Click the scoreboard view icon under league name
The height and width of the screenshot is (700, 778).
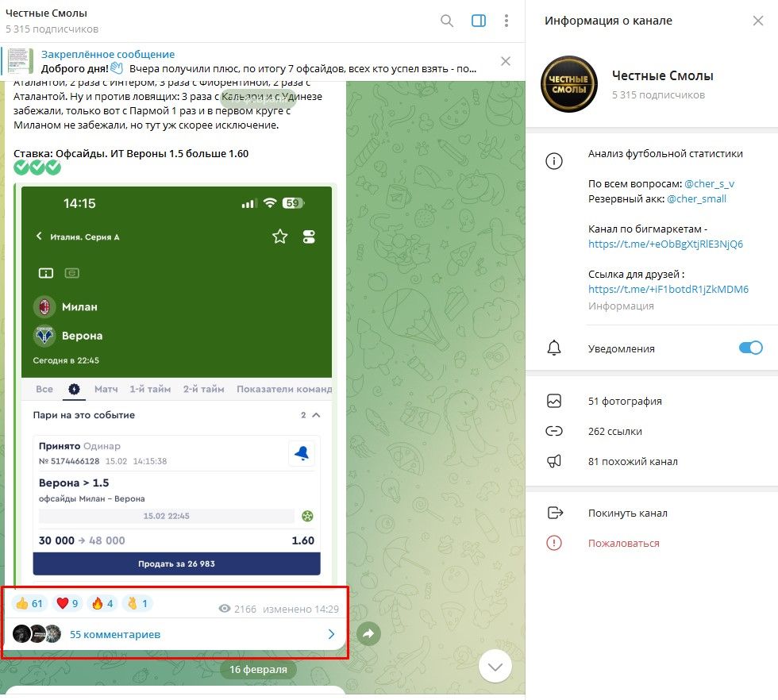coord(46,273)
